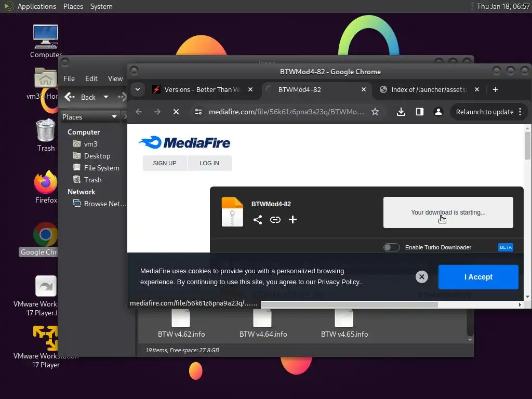
Task: Open Chrome tab search dropdown chevron
Action: pyautogui.click(x=137, y=89)
